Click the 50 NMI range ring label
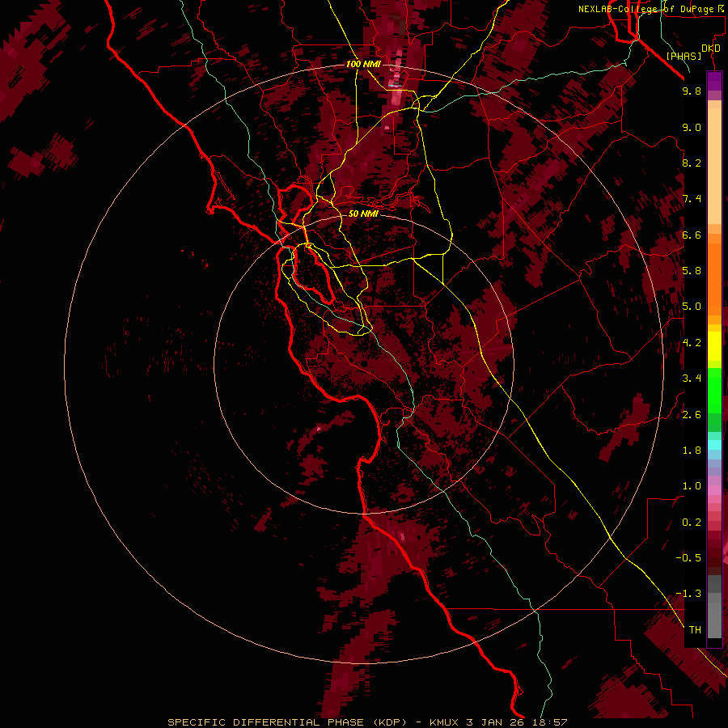 tap(363, 214)
